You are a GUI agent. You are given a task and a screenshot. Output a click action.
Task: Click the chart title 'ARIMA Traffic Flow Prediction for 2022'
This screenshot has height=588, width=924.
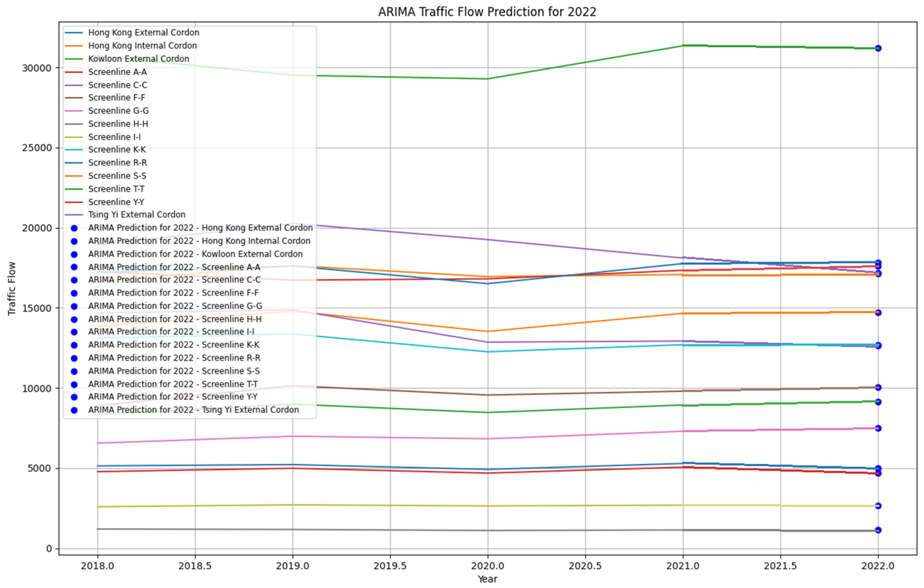coord(487,12)
